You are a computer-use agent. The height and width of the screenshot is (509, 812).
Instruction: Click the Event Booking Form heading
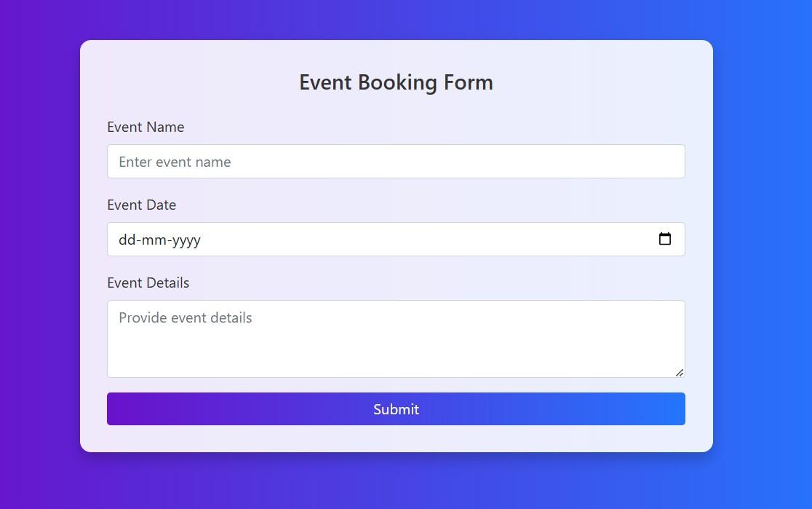[396, 82]
